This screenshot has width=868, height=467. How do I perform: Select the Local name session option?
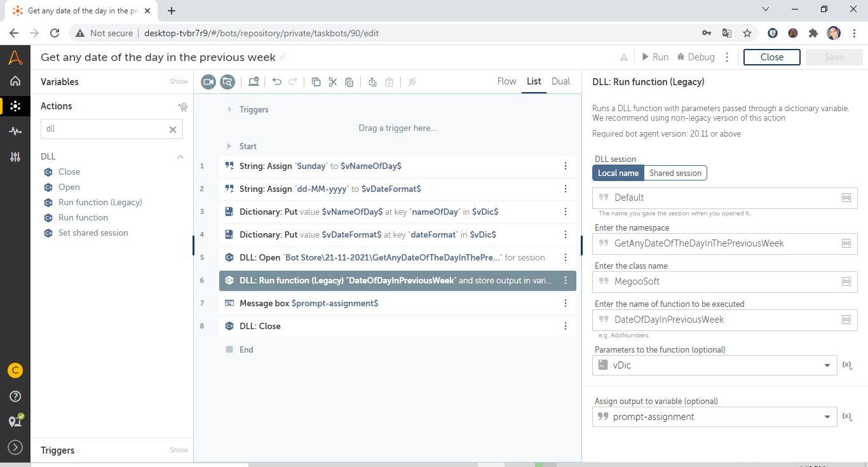tap(618, 173)
